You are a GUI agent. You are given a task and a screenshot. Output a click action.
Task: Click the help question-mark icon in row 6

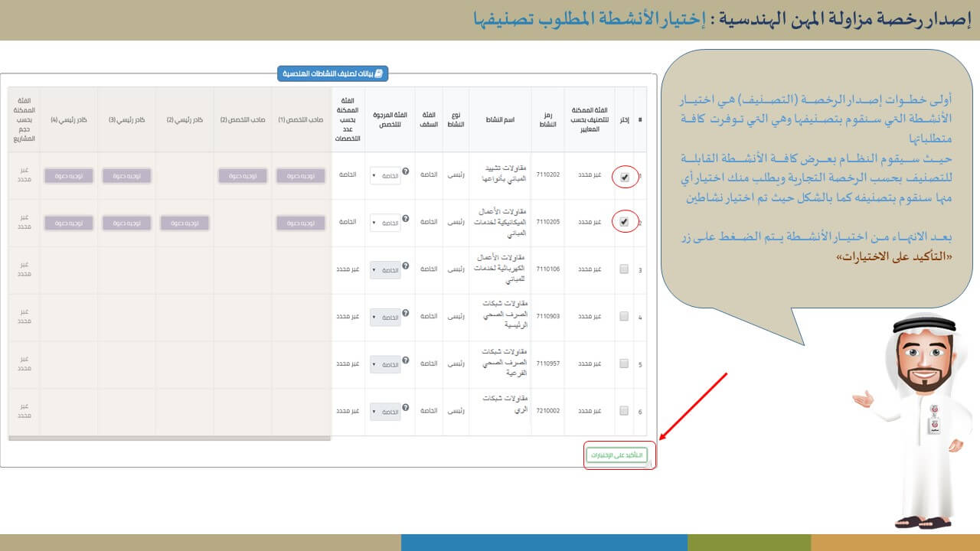pos(405,406)
